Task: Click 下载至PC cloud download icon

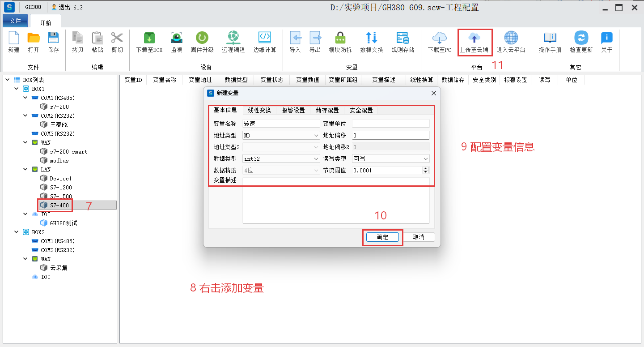Action: [440, 38]
